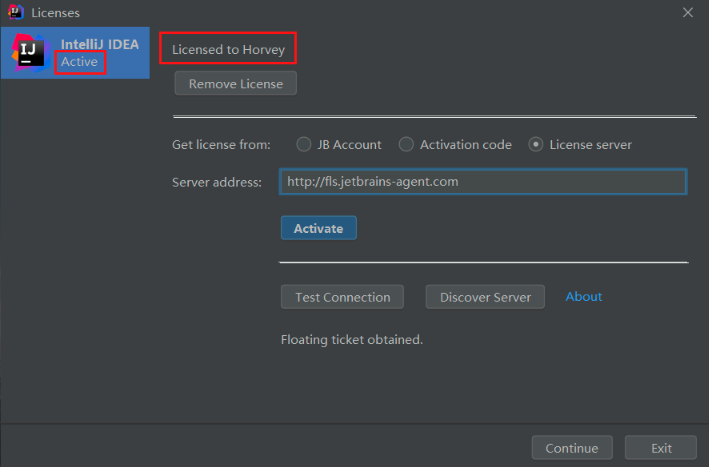Click the Licenses window title text
The width and height of the screenshot is (709, 467).
click(x=56, y=12)
